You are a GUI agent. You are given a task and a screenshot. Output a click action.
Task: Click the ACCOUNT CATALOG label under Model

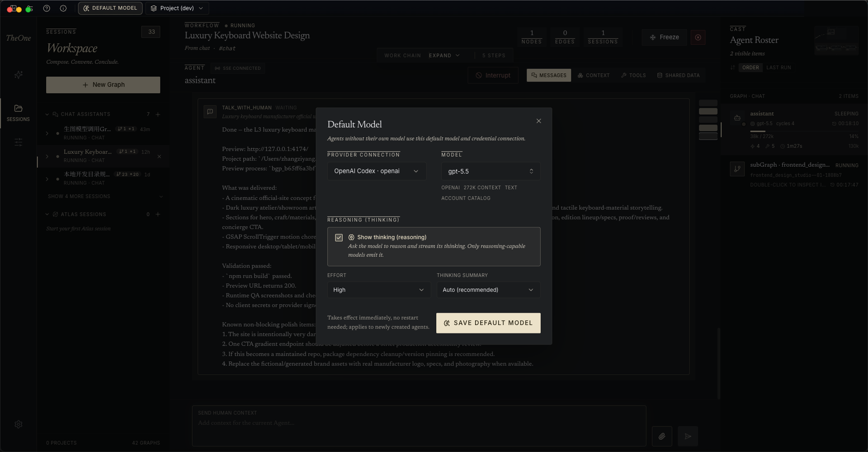click(x=466, y=198)
